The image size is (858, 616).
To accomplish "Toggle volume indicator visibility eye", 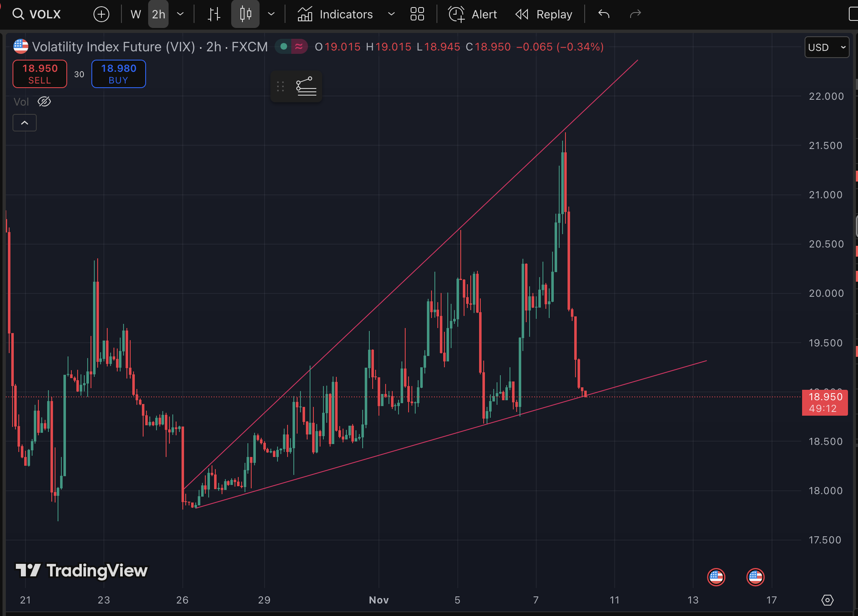I will coord(44,101).
